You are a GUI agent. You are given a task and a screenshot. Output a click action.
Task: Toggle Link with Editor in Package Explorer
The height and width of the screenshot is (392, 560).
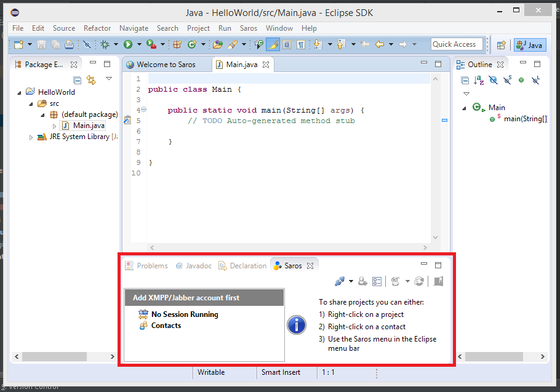92,80
